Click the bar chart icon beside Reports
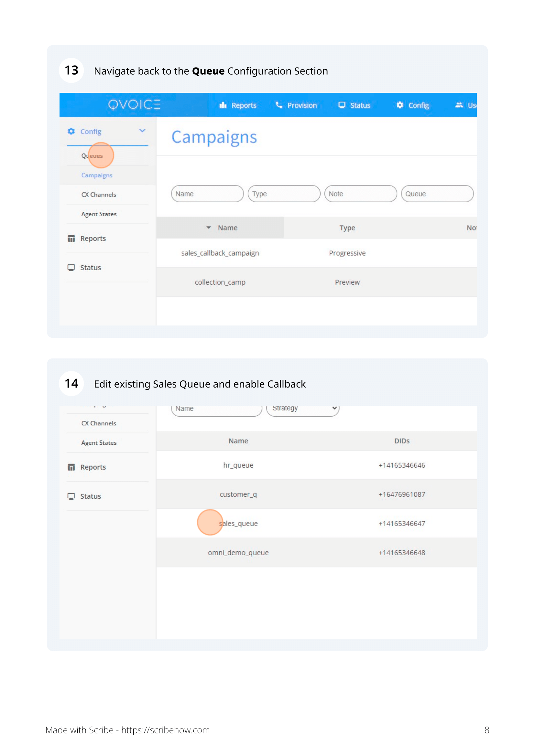This screenshot has height=756, width=535. click(223, 105)
